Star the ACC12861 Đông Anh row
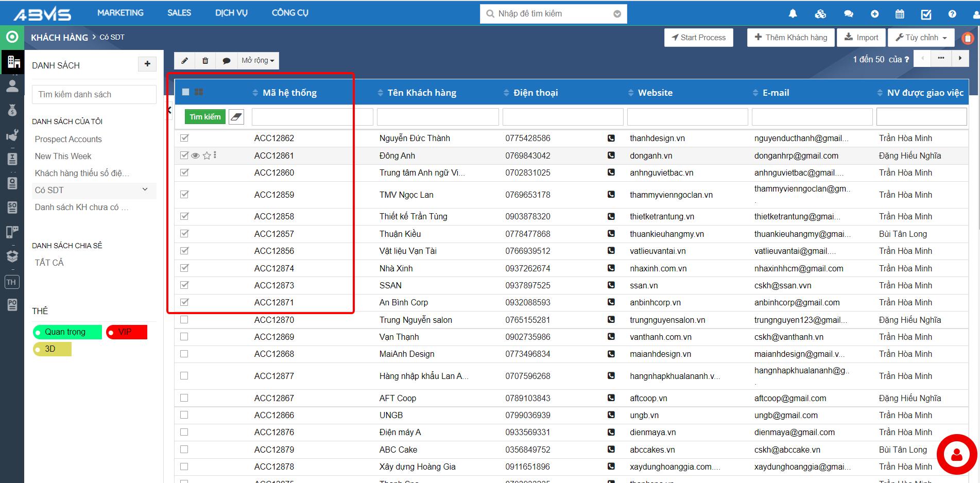Image resolution: width=980 pixels, height=483 pixels. pyautogui.click(x=207, y=156)
